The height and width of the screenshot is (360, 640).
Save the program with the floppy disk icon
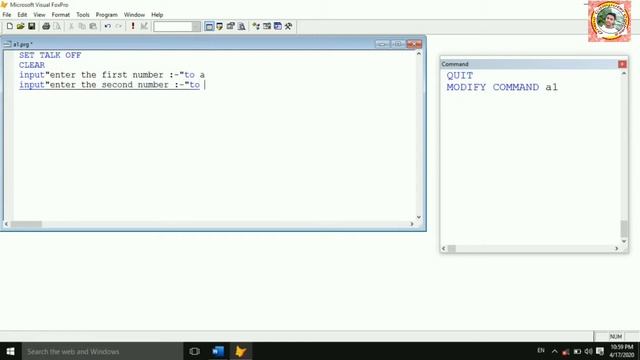(x=31, y=27)
